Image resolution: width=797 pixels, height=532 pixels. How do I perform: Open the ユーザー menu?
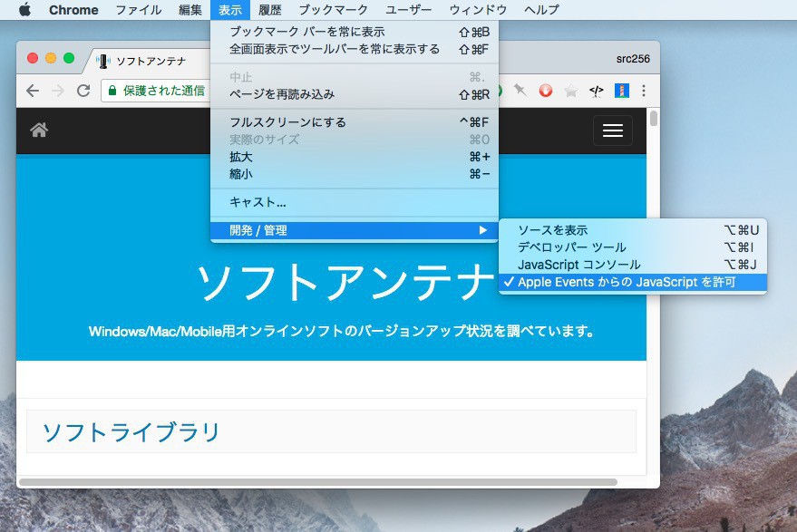click(408, 10)
